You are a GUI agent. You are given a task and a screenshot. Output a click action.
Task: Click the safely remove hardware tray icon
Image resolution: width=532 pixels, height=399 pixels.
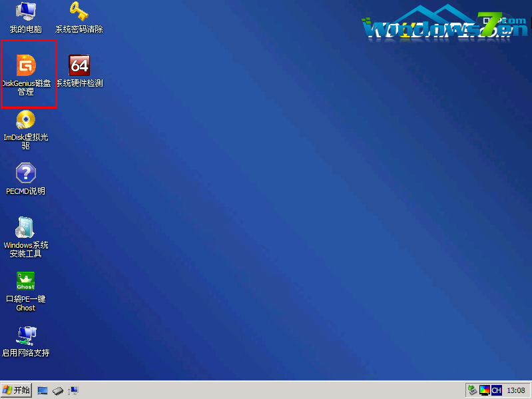tap(472, 390)
